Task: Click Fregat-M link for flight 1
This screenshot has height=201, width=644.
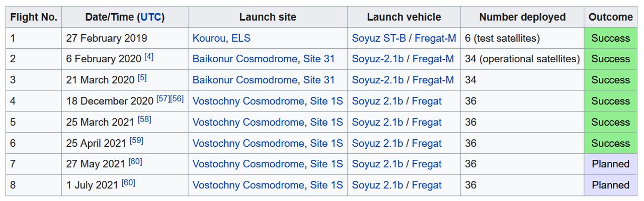Action: [436, 38]
